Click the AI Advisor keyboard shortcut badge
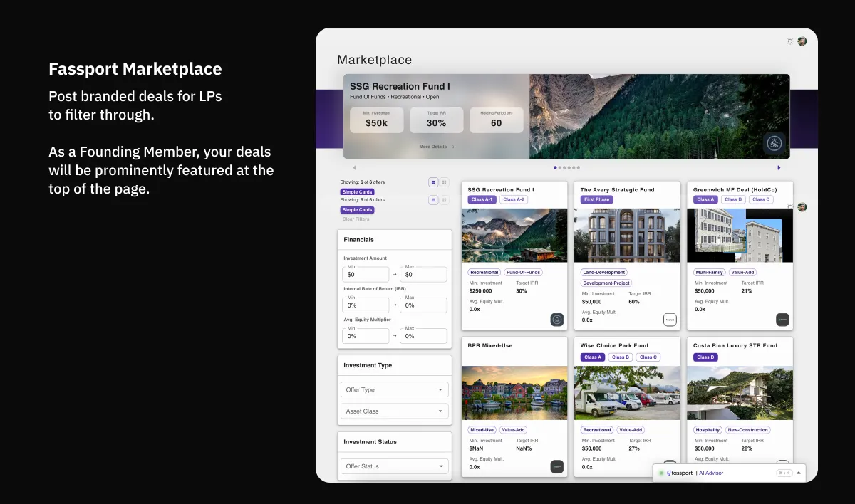 point(784,473)
